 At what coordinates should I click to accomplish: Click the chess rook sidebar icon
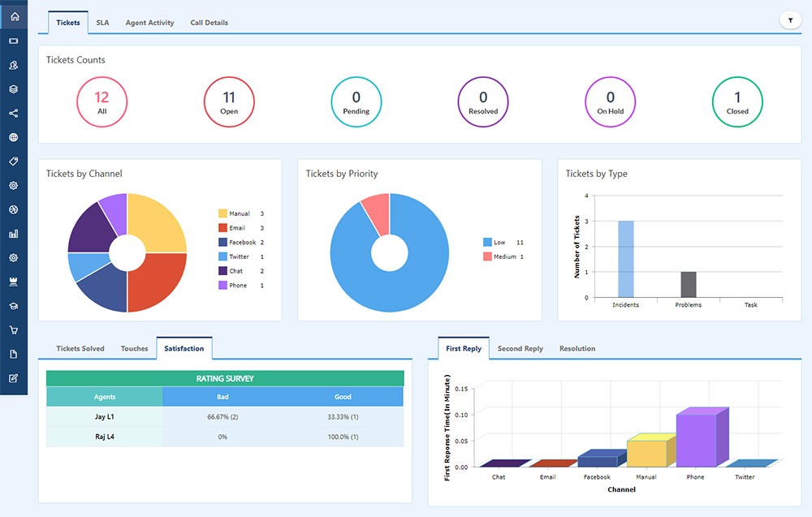(14, 282)
